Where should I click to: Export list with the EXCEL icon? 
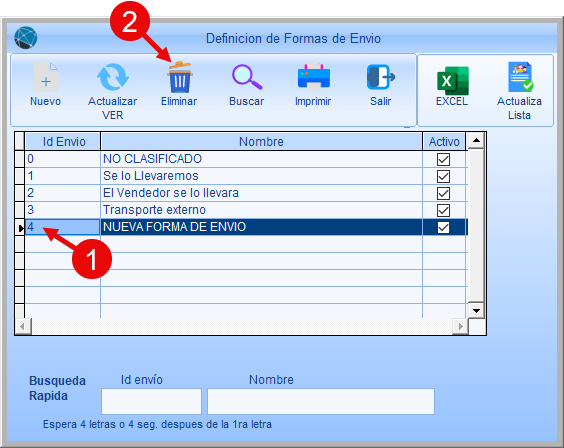coord(452,81)
